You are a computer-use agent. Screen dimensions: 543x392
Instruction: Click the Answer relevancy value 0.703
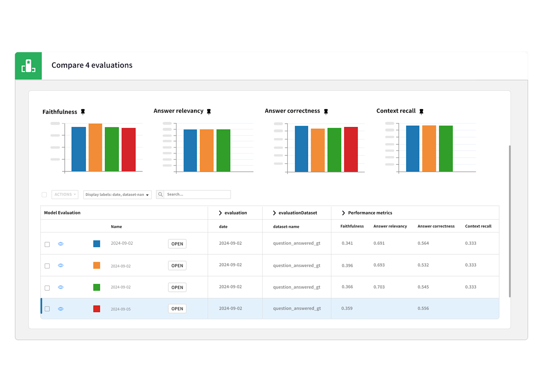click(379, 287)
